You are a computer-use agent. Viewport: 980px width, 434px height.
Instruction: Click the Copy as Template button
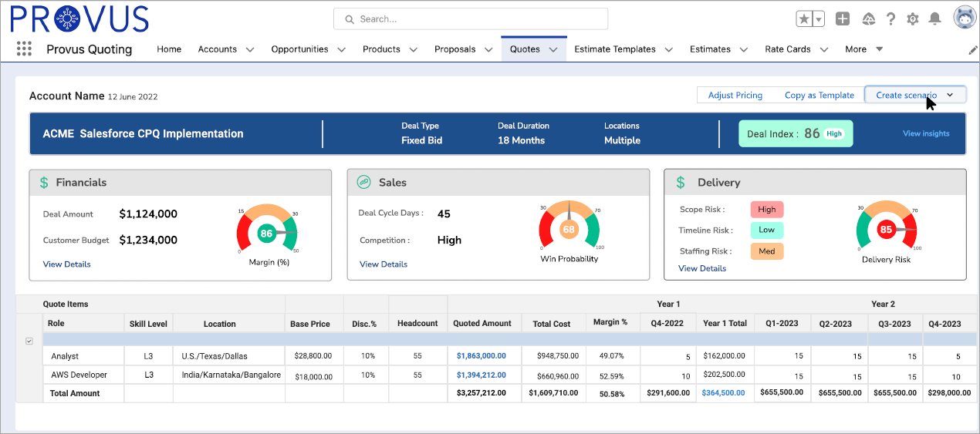click(819, 95)
